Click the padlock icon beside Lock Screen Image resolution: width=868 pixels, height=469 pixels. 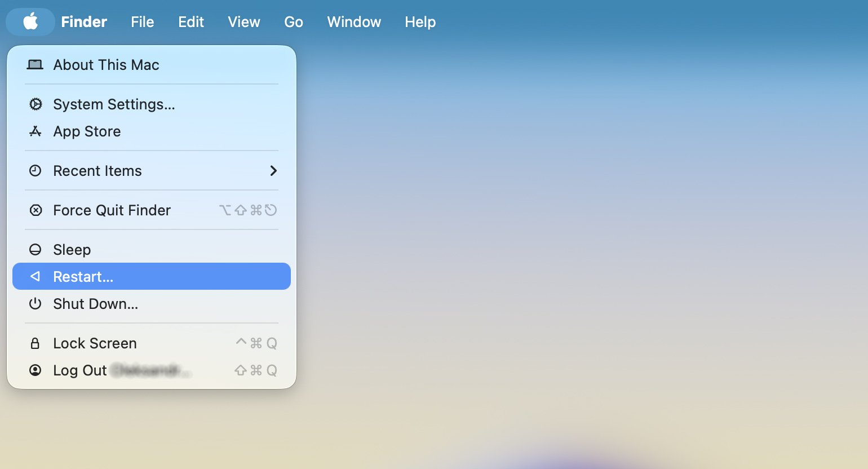click(x=35, y=343)
